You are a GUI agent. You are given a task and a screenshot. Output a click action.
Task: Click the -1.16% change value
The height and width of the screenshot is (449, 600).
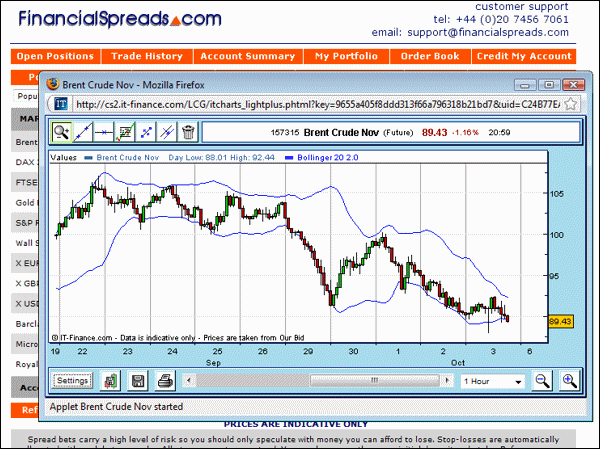click(x=465, y=132)
